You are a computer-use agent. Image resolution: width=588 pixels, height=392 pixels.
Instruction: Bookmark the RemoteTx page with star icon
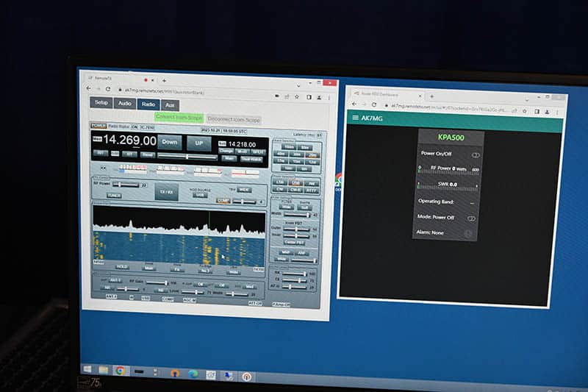point(297,97)
